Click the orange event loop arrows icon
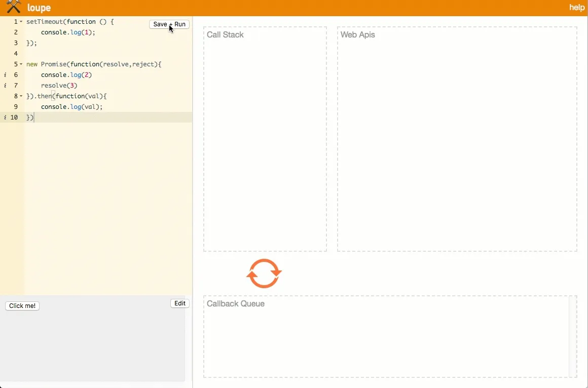The height and width of the screenshot is (388, 588). point(264,274)
